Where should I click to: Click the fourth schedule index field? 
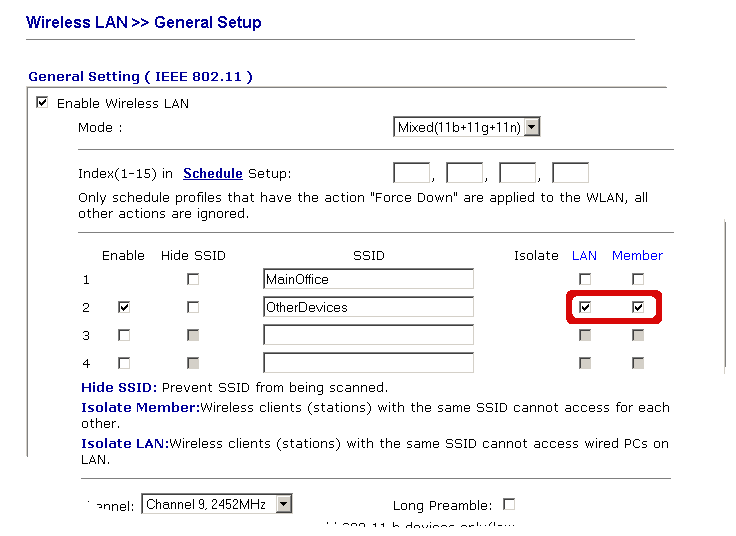click(x=570, y=173)
